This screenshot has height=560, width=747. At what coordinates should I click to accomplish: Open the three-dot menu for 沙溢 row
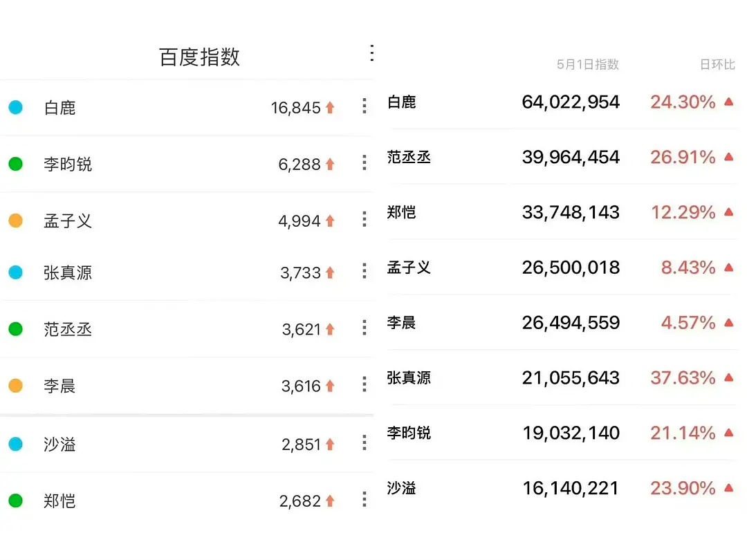tap(365, 443)
